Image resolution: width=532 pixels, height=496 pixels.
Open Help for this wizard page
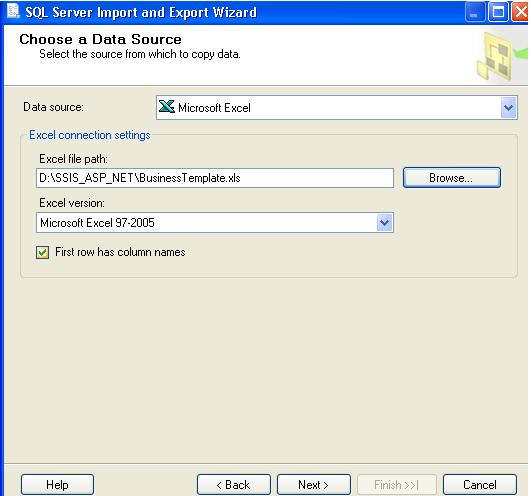(x=57, y=484)
